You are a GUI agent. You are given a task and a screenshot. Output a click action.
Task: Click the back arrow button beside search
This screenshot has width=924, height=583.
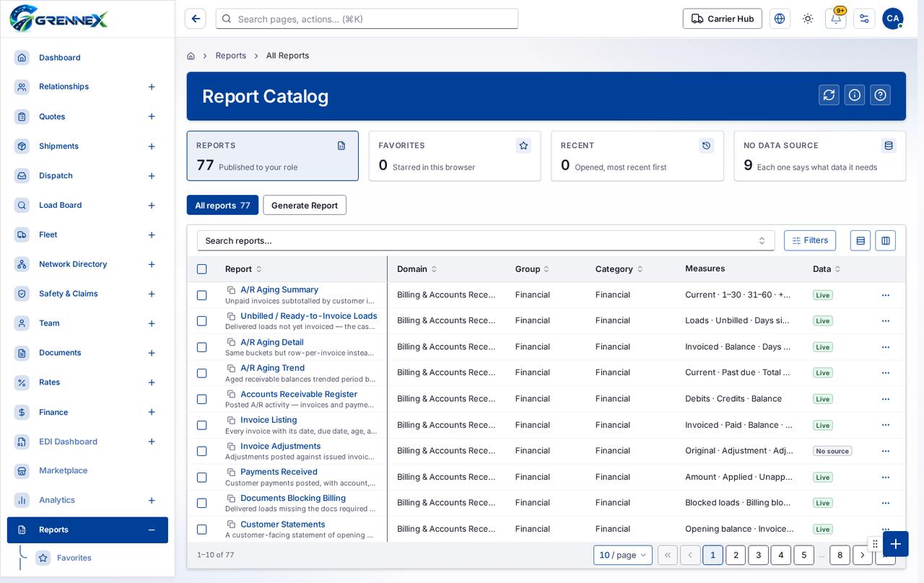[x=196, y=19]
